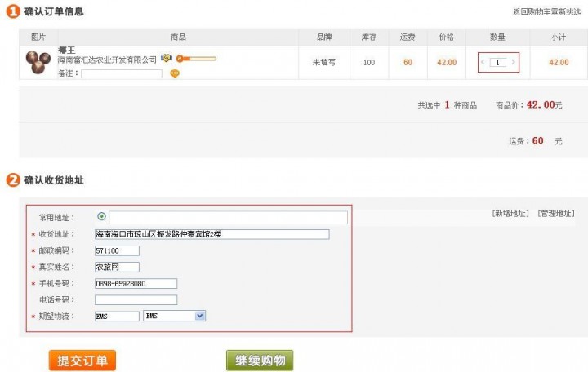Click the seller badge icon after company name
This screenshot has width=588, height=372.
point(167,59)
